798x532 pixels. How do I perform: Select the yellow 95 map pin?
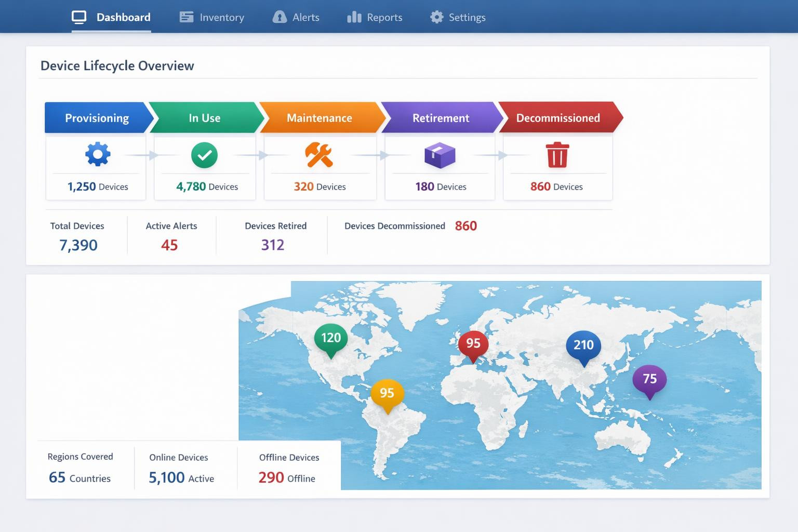387,393
